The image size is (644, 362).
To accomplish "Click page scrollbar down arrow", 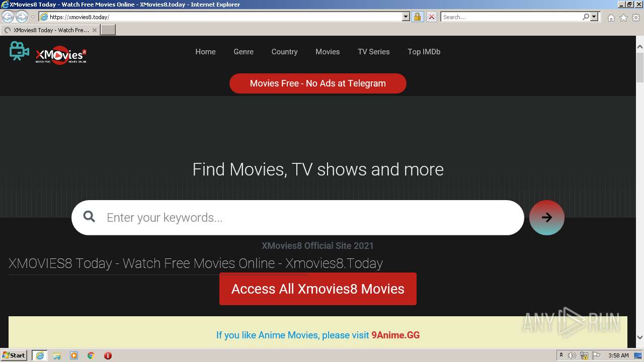I will (x=640, y=337).
